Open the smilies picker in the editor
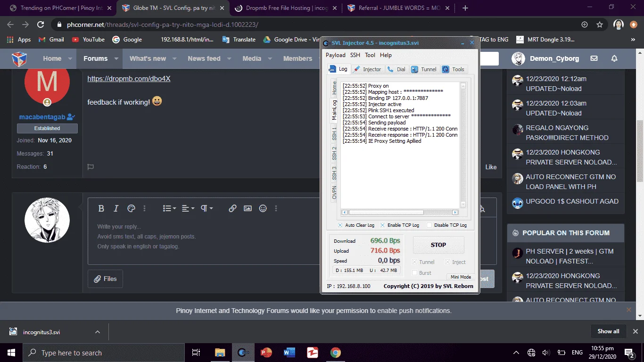 click(263, 208)
